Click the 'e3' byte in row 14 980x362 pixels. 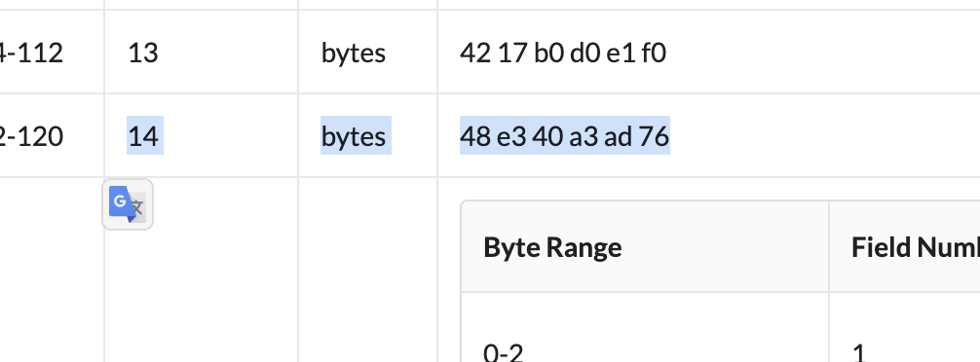tap(510, 136)
